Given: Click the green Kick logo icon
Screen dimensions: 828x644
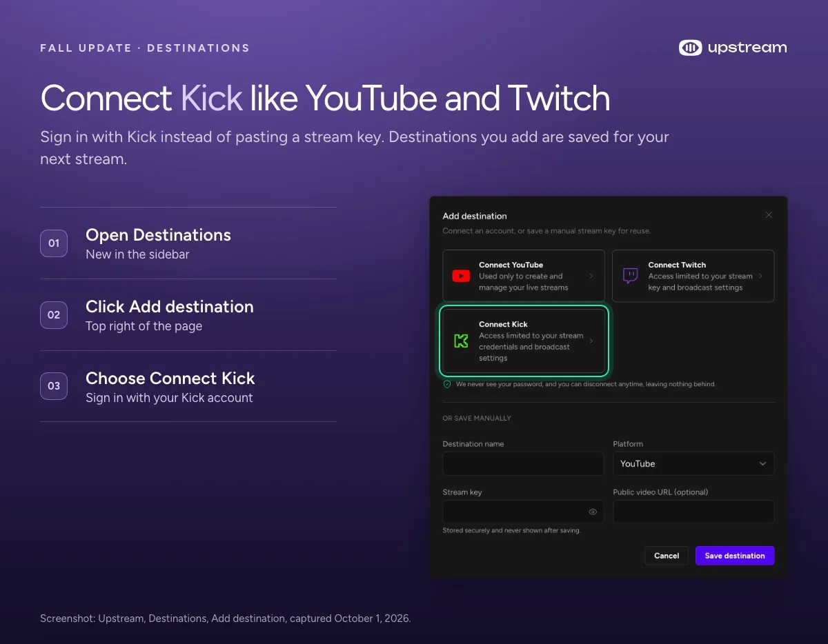Looking at the screenshot, I should 461,341.
